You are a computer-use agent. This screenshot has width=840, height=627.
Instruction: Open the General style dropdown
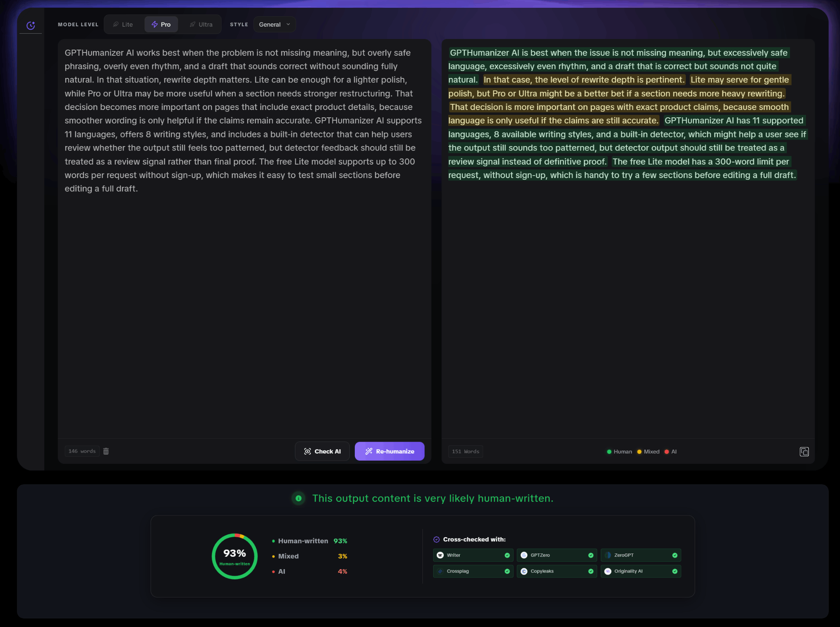point(274,24)
